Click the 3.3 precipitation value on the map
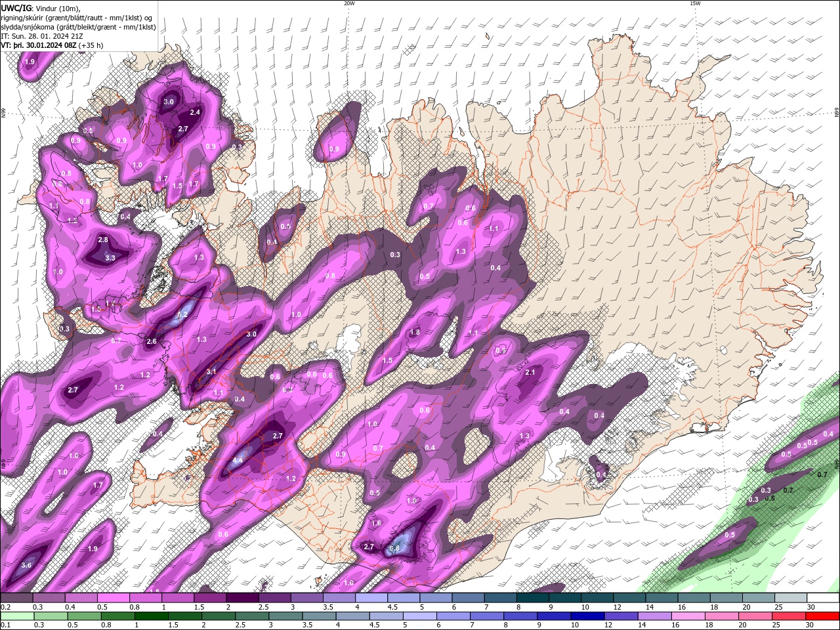 pyautogui.click(x=110, y=258)
